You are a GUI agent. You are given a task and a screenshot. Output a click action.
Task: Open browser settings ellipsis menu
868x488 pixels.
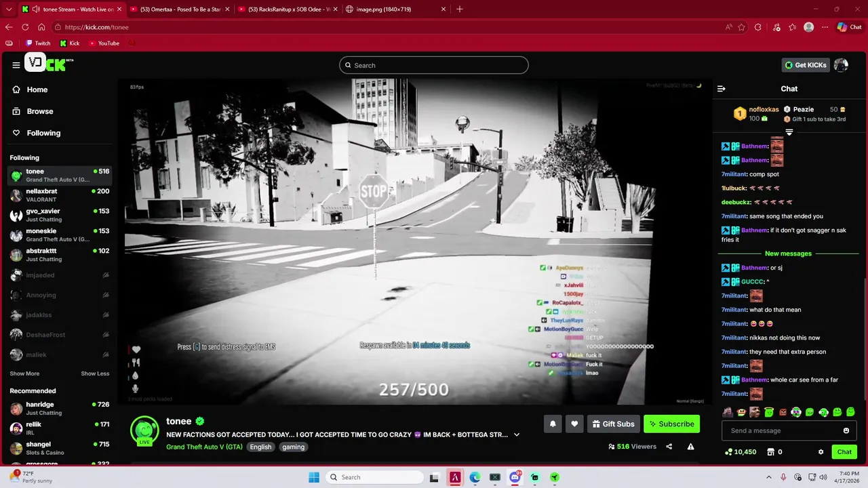click(825, 27)
